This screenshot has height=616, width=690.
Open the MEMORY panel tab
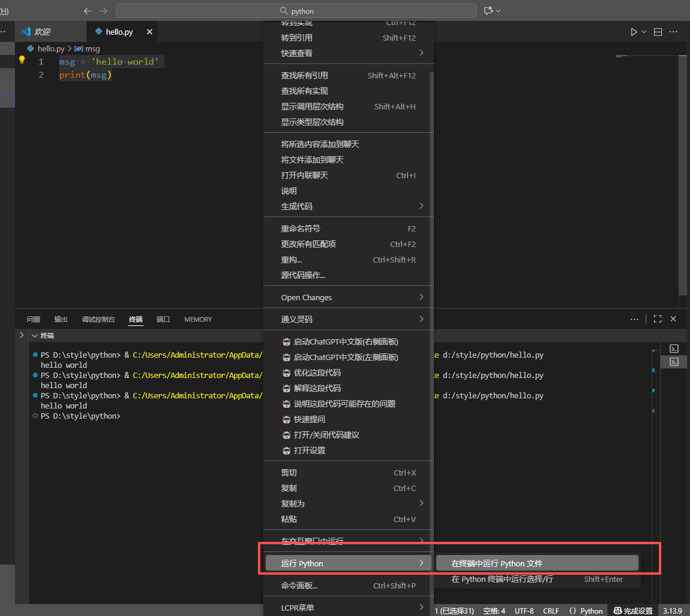(198, 319)
